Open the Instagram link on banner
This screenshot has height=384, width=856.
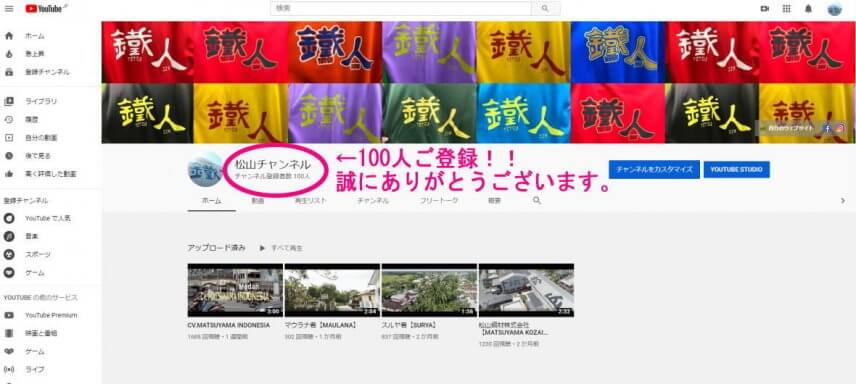coord(841,128)
